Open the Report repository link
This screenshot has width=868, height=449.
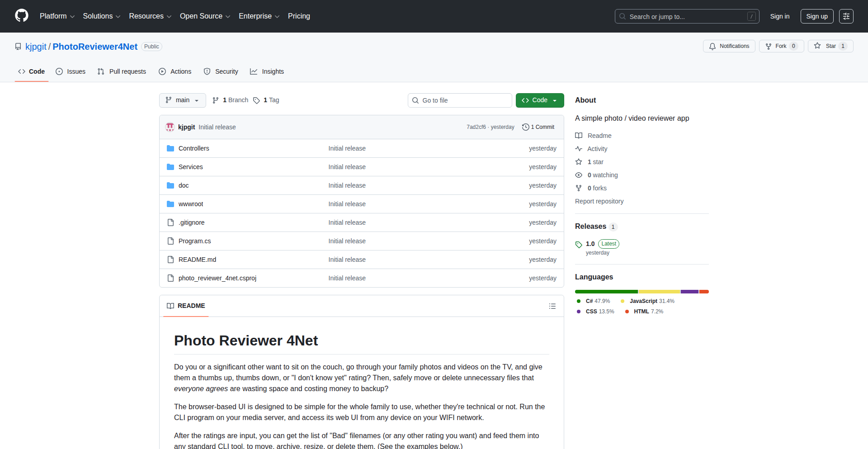[x=599, y=201]
